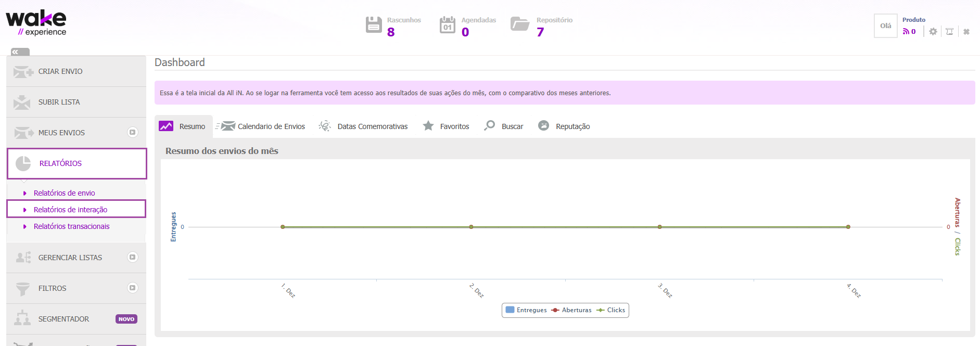Open the Buscar tab
This screenshot has width=980, height=346.
[x=504, y=126]
